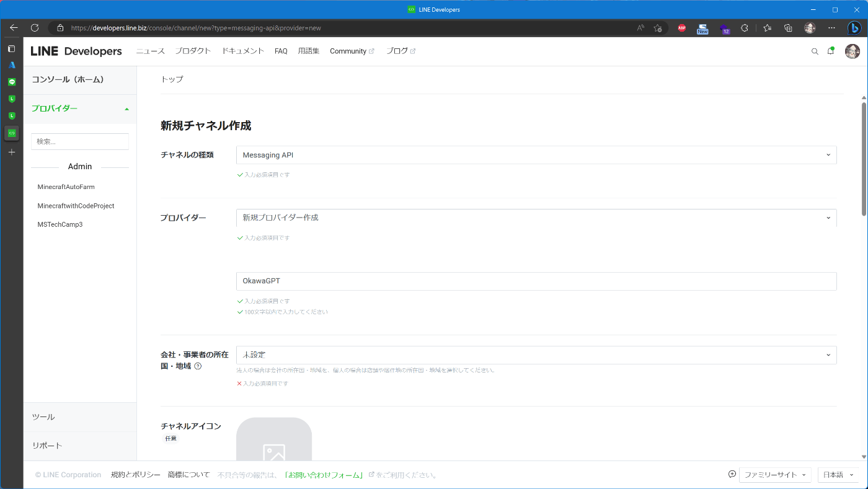Click the address bar URL
Screen dimensions: 868x489
(196, 28)
